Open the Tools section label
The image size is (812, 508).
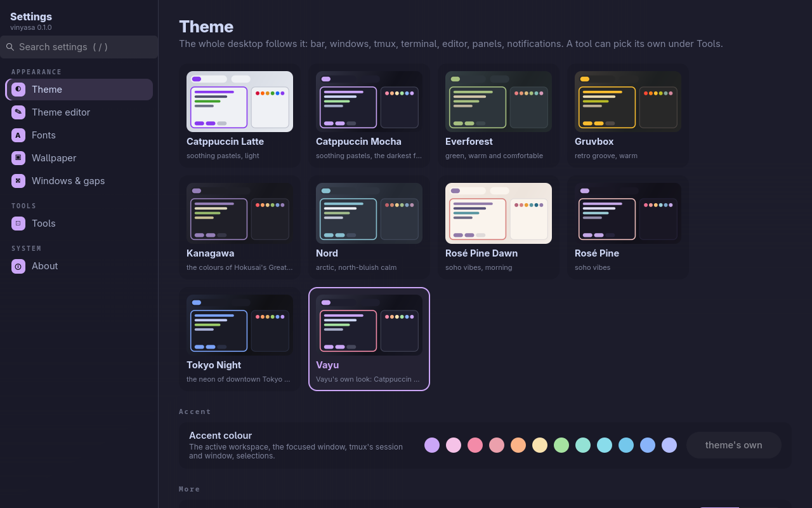[x=44, y=224]
